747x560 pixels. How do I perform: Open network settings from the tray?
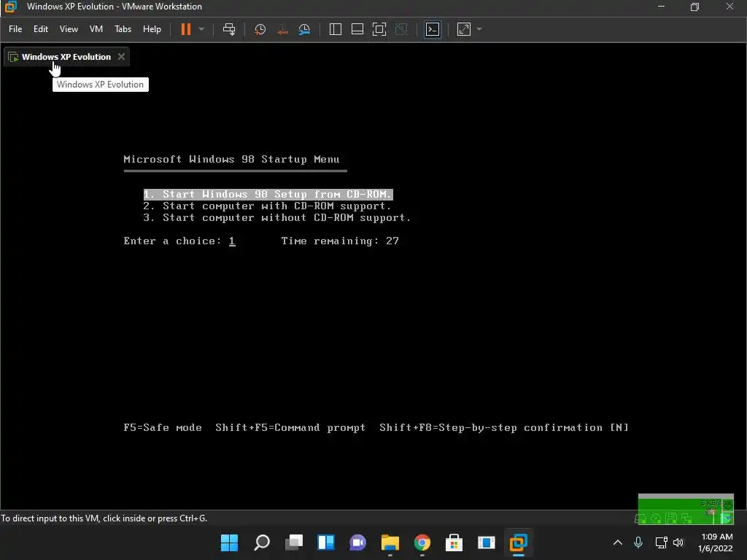(x=661, y=542)
